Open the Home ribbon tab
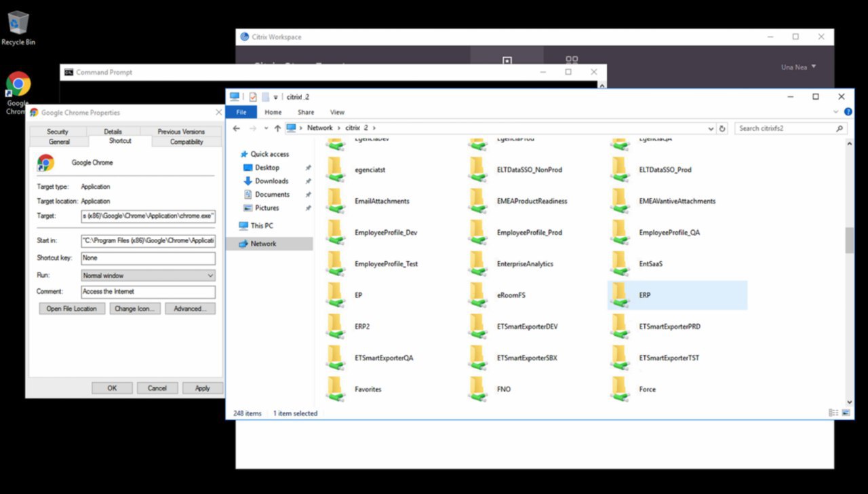 [x=273, y=112]
